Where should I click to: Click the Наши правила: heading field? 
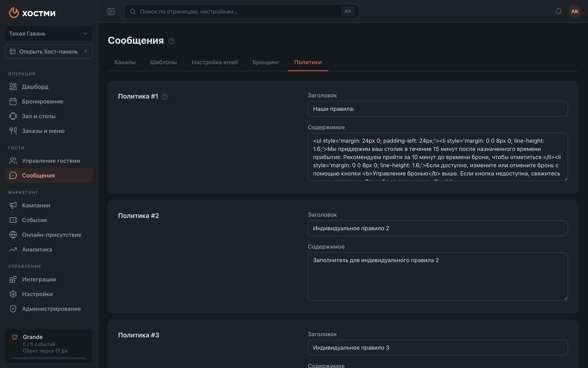pos(438,109)
